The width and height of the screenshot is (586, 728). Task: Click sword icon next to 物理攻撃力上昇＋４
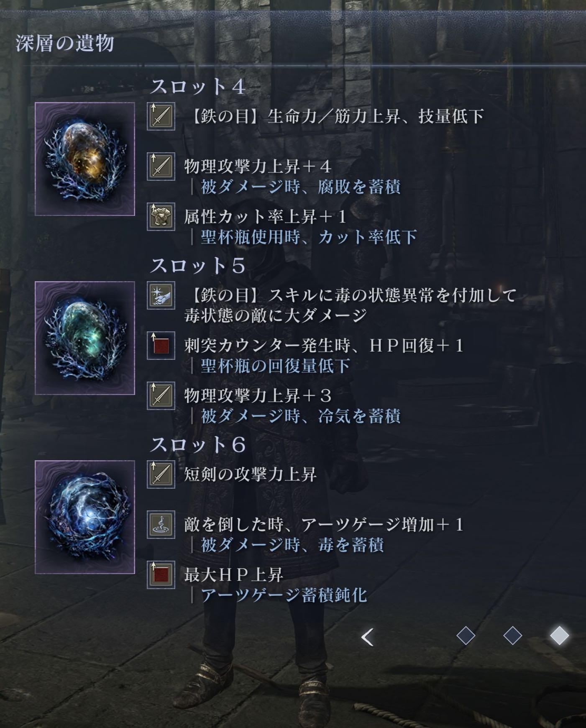[161, 167]
